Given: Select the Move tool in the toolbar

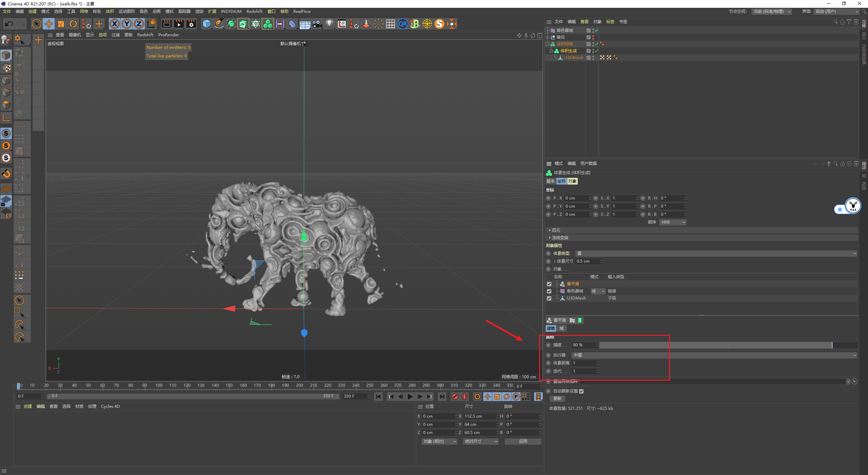Looking at the screenshot, I should click(x=49, y=24).
